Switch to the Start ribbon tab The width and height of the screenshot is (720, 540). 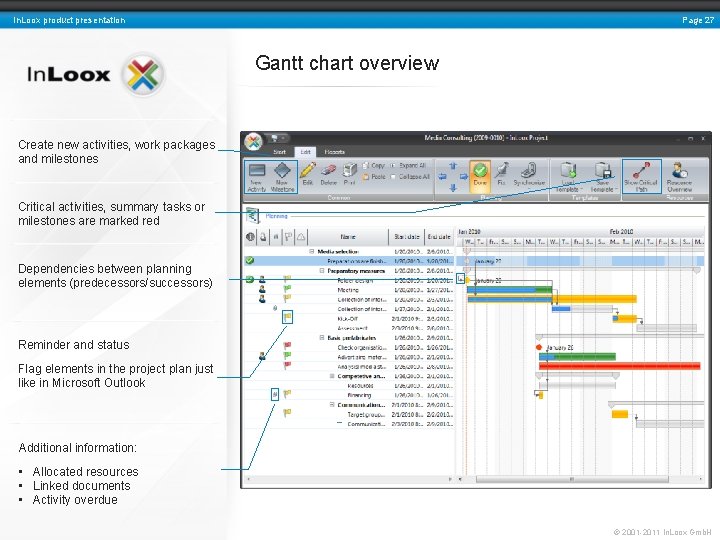280,152
